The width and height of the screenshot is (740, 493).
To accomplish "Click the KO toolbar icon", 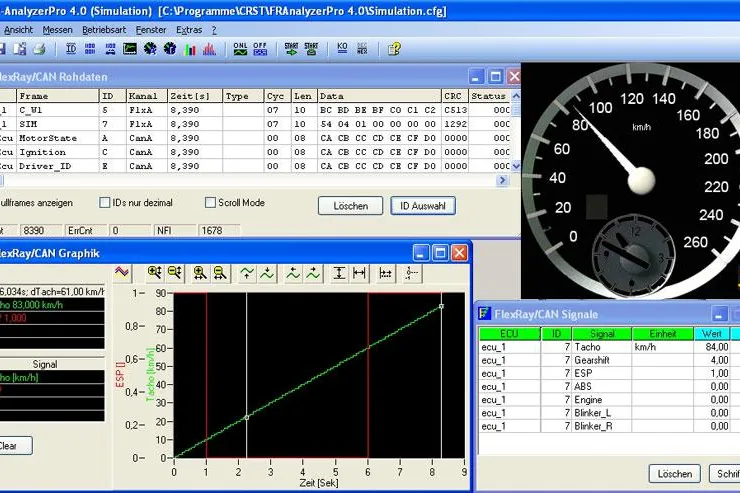I will pyautogui.click(x=342, y=49).
